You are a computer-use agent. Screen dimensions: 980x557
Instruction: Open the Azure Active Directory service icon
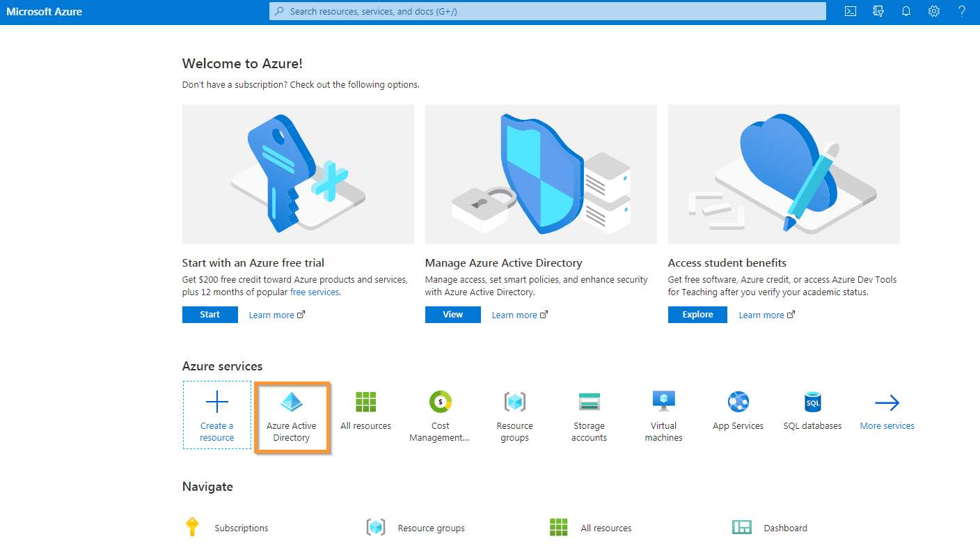point(292,402)
